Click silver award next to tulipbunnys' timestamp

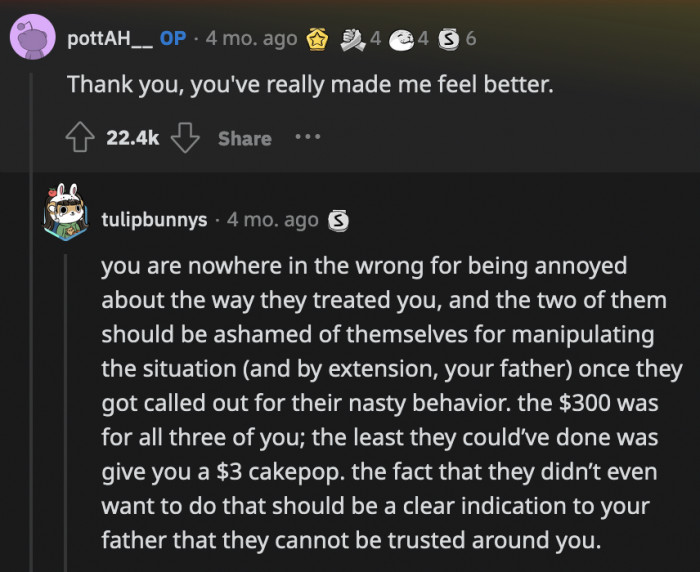[339, 219]
